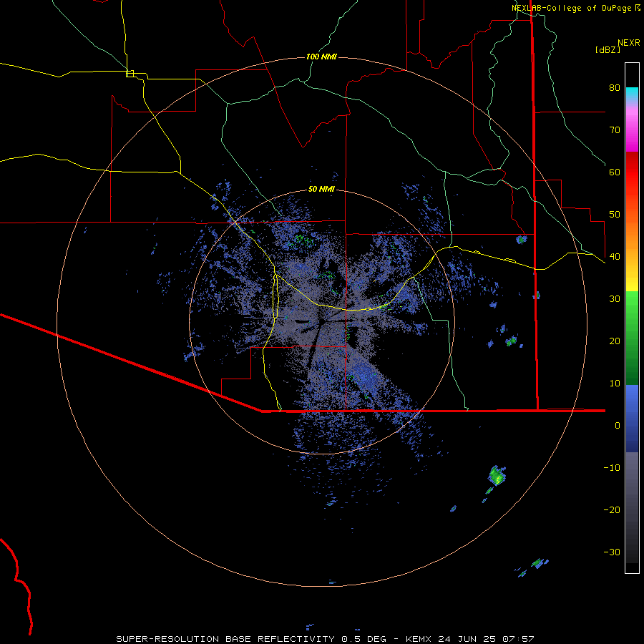Click the red segment of the color bar
The image size is (644, 644).
point(632,172)
